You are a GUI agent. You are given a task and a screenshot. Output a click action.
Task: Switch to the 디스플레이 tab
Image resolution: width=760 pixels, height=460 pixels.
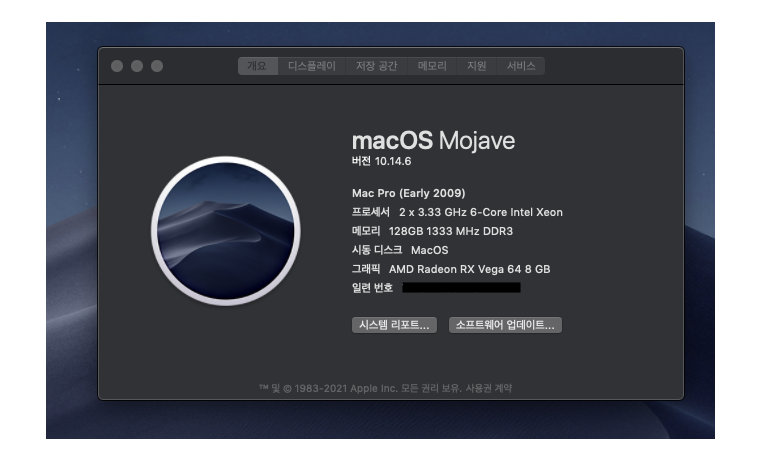[x=312, y=66]
